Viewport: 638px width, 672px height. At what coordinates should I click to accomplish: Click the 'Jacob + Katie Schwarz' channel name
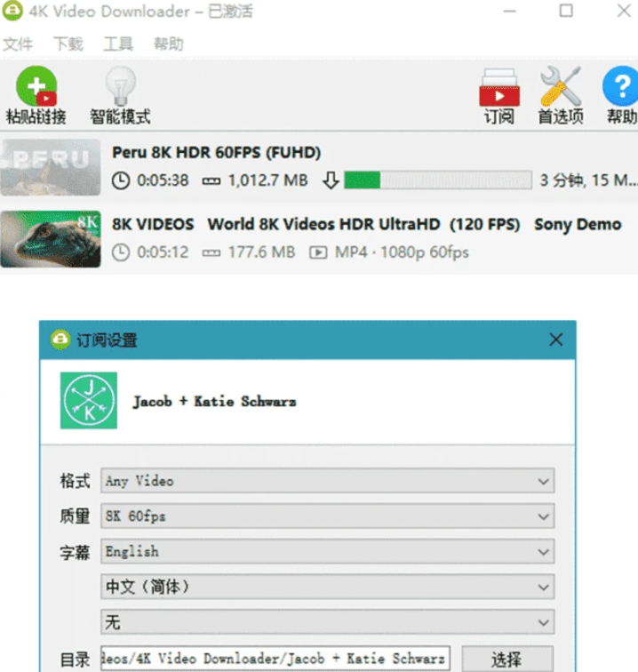point(215,402)
